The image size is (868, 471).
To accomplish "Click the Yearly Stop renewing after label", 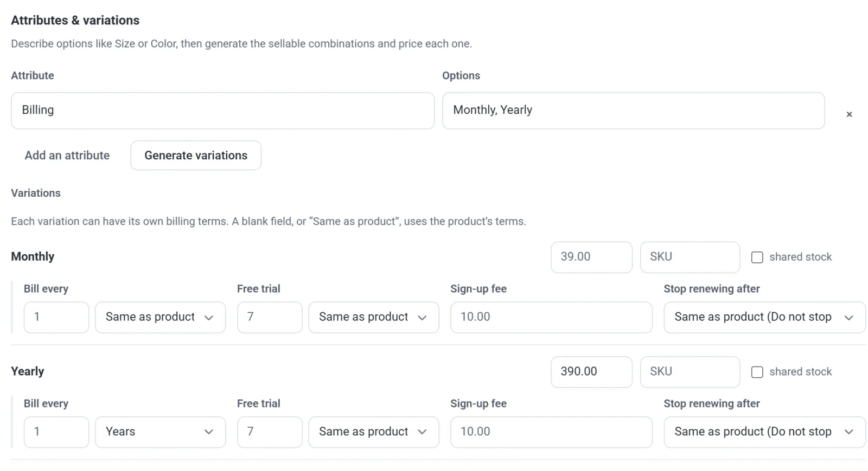I will pos(712,404).
